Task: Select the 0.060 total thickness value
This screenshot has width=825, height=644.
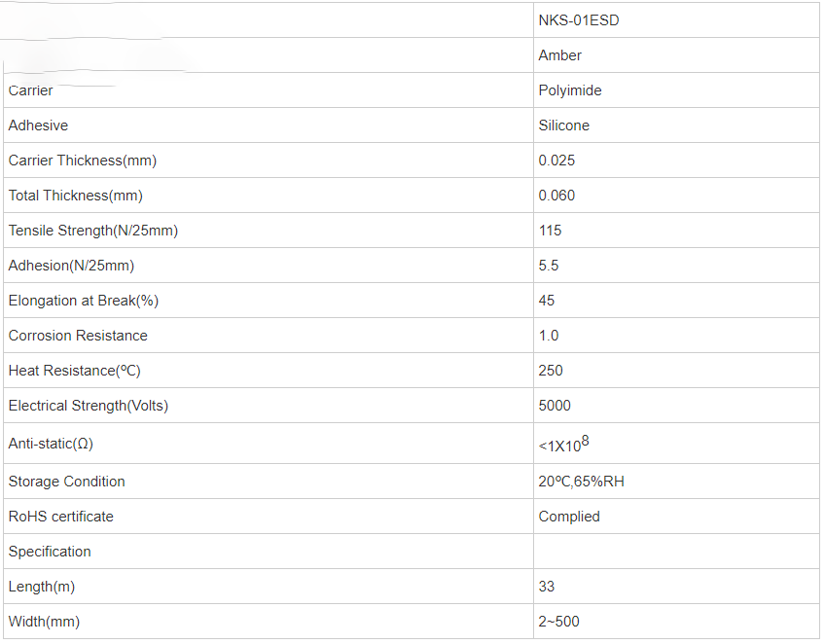Action: point(556,196)
